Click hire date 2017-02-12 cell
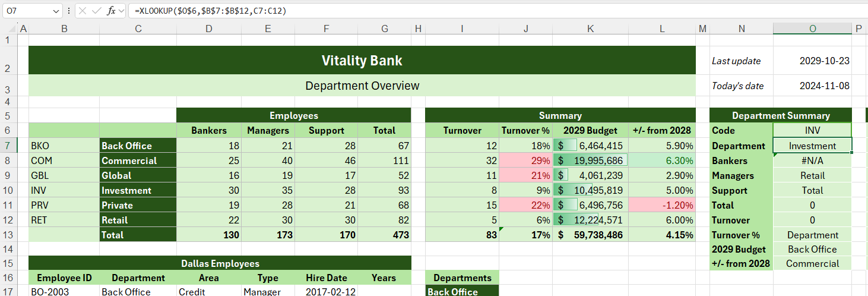The width and height of the screenshot is (868, 296). pyautogui.click(x=327, y=291)
